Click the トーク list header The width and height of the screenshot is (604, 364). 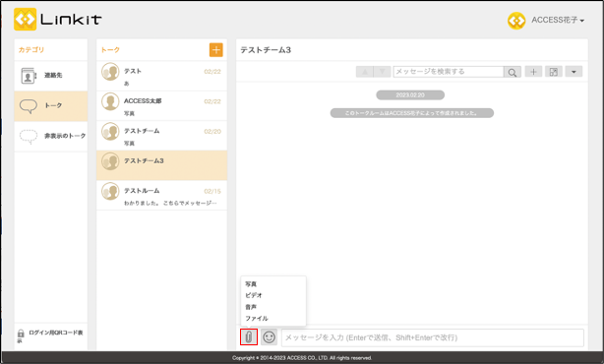110,50
